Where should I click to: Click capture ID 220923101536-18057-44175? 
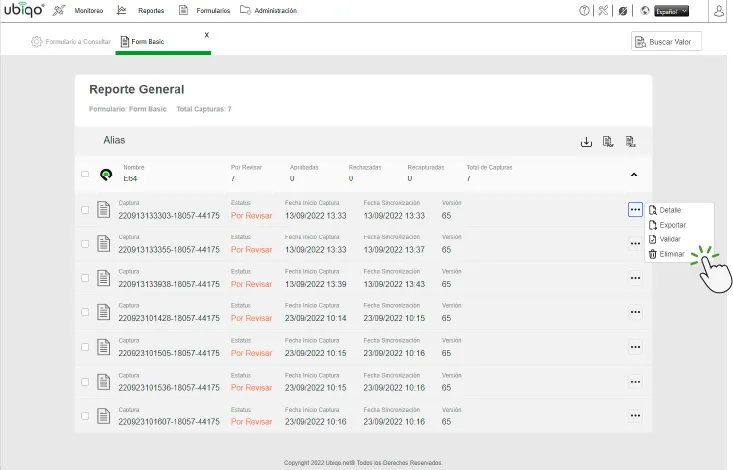coord(169,388)
